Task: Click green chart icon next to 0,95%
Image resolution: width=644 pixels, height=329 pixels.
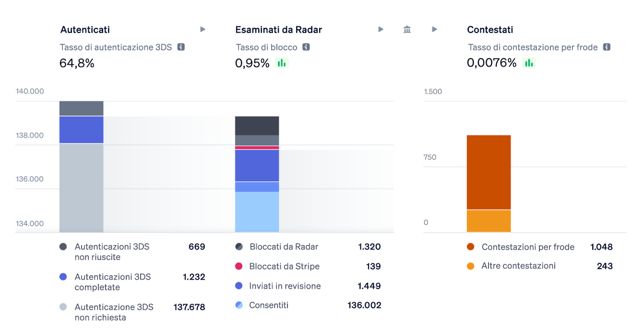Action: 282,63
